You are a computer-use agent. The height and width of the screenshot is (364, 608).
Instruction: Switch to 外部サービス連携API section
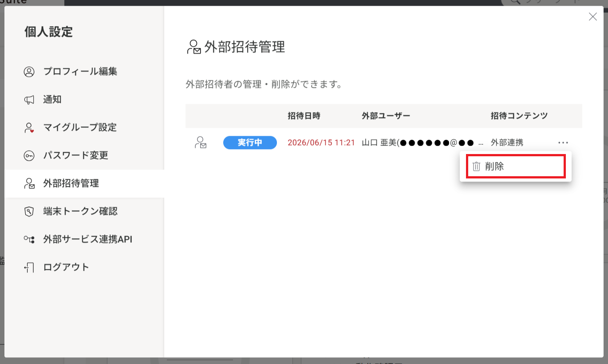pos(88,239)
